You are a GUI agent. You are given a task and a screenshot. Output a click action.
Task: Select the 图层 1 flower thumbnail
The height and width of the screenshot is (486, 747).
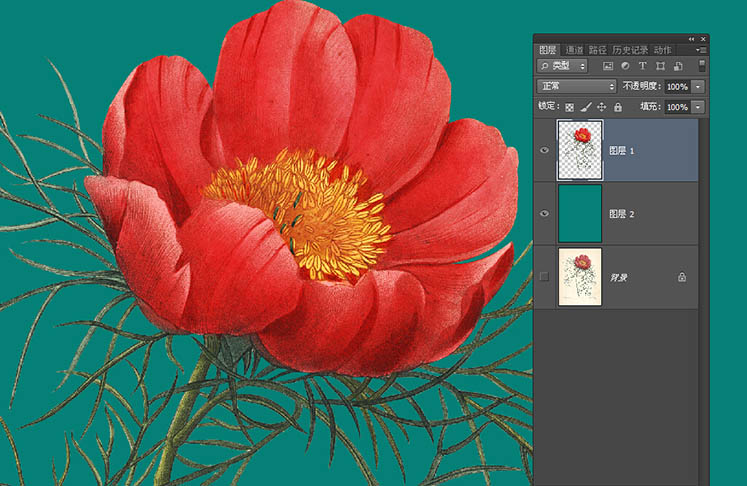(x=580, y=150)
